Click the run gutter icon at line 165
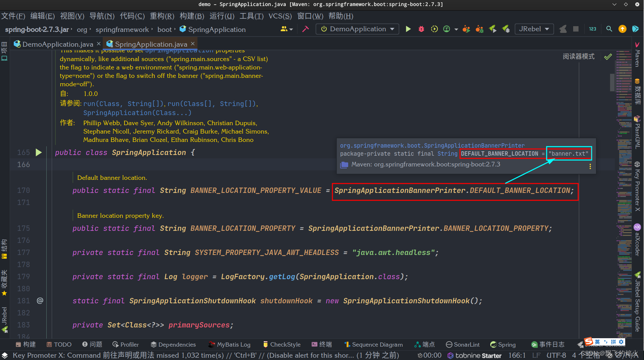 39,153
